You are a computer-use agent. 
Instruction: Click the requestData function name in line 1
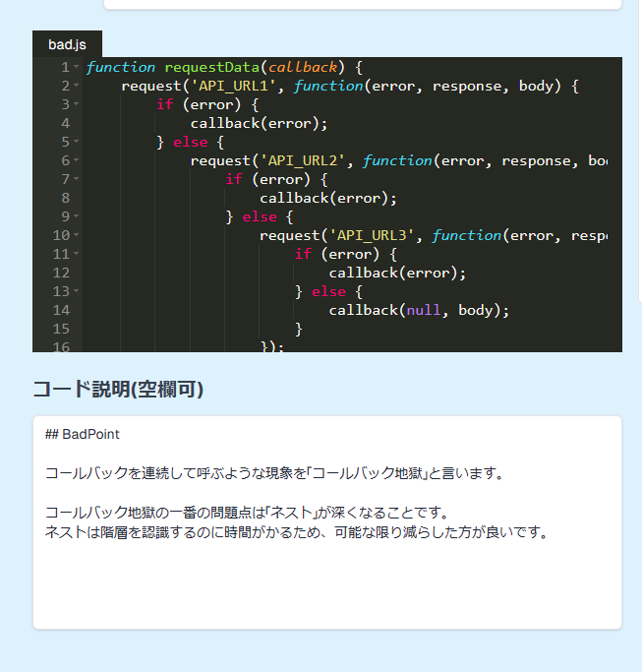pos(212,67)
